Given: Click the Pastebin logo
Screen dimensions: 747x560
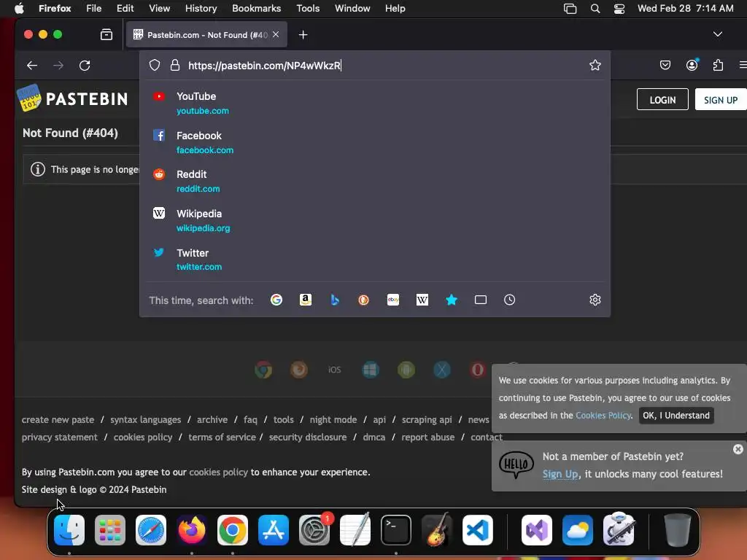Looking at the screenshot, I should coord(72,98).
